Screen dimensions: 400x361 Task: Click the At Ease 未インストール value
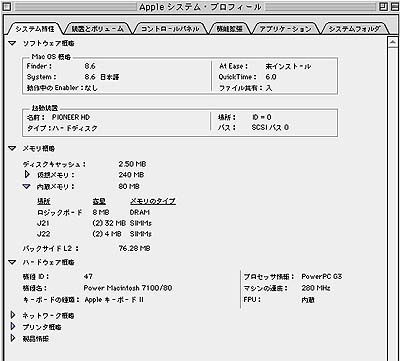288,66
